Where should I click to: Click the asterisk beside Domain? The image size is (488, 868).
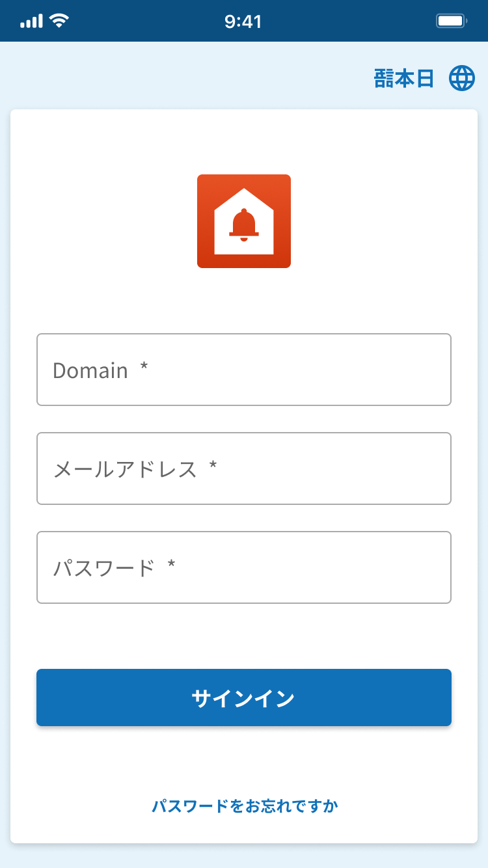144,368
